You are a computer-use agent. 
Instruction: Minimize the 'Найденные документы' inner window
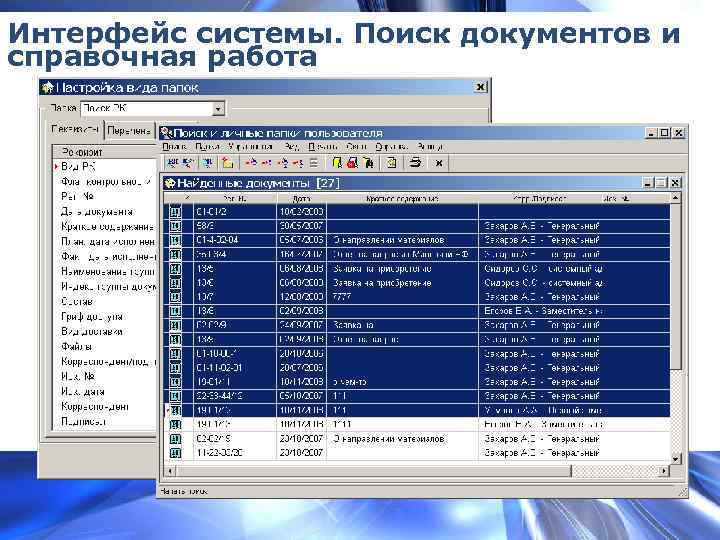(x=647, y=183)
